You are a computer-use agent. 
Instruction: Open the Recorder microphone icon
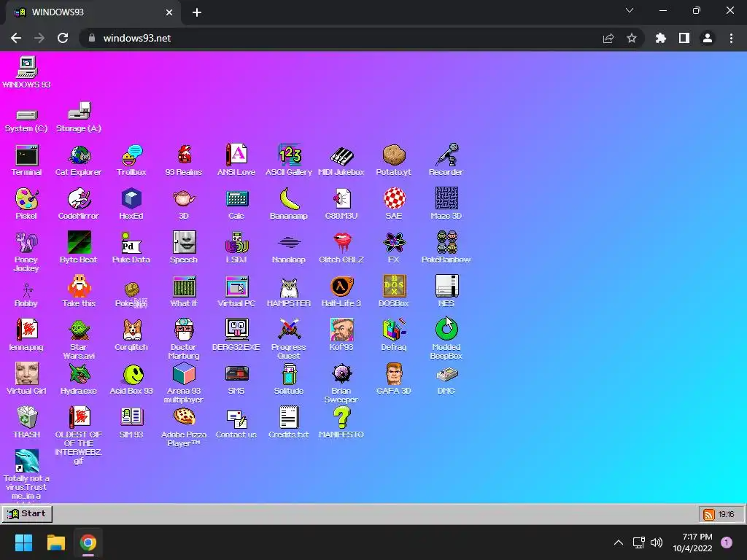[446, 156]
